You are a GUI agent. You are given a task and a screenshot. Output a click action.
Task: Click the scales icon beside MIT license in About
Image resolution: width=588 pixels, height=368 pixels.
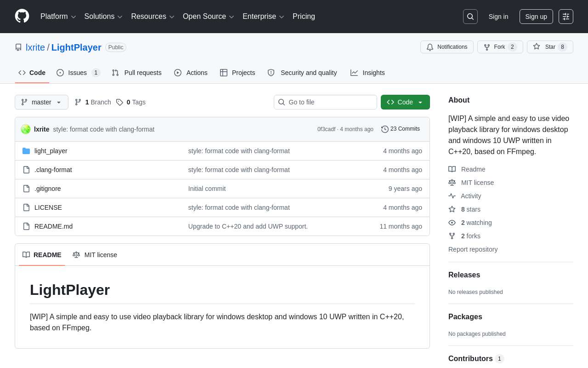point(452,183)
